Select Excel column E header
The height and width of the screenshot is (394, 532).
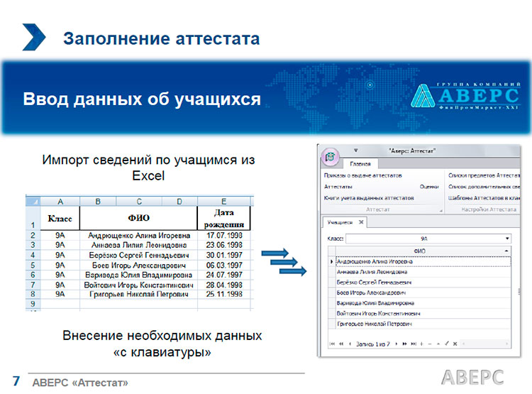click(224, 202)
